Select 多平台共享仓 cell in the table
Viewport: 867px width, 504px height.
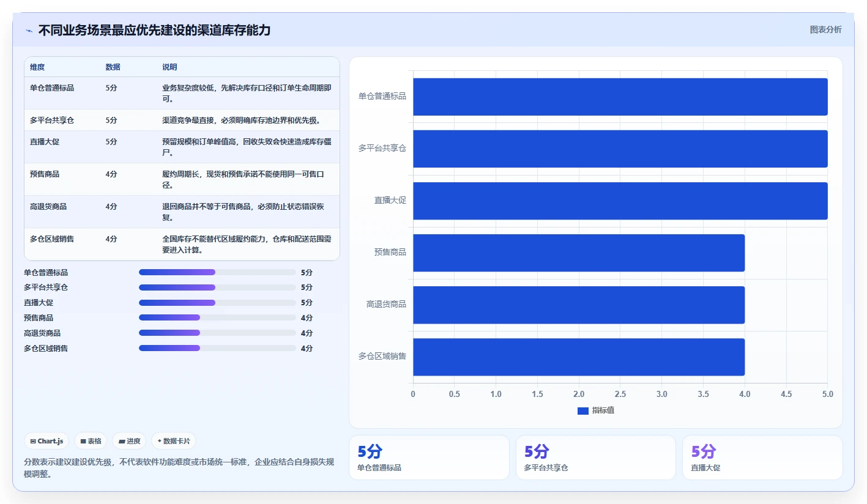(52, 120)
